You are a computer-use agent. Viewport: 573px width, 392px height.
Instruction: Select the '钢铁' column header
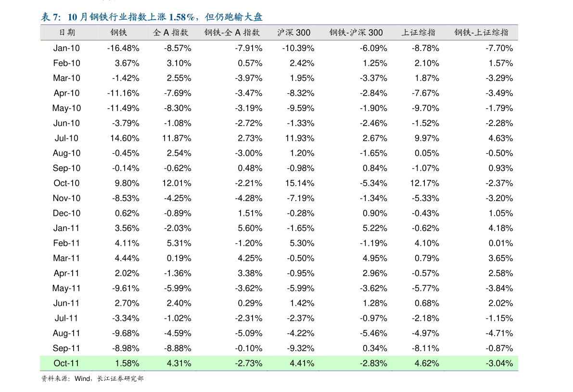pos(118,33)
